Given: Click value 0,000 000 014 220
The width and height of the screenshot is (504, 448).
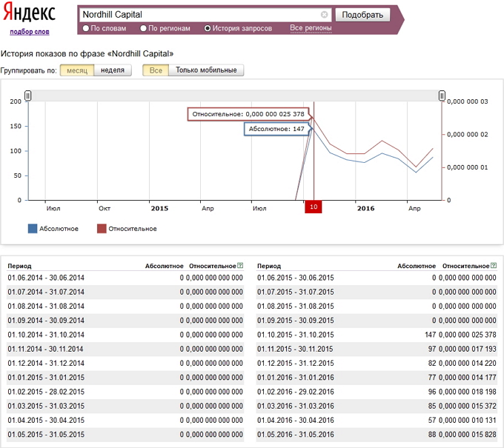Looking at the screenshot, I should click(x=468, y=364).
